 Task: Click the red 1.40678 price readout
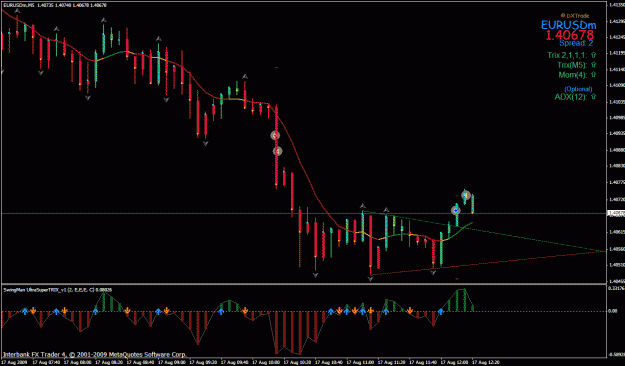click(x=570, y=35)
